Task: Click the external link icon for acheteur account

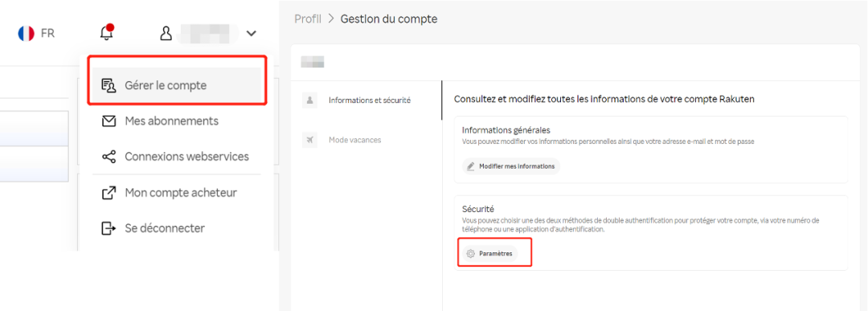Action: [x=108, y=193]
